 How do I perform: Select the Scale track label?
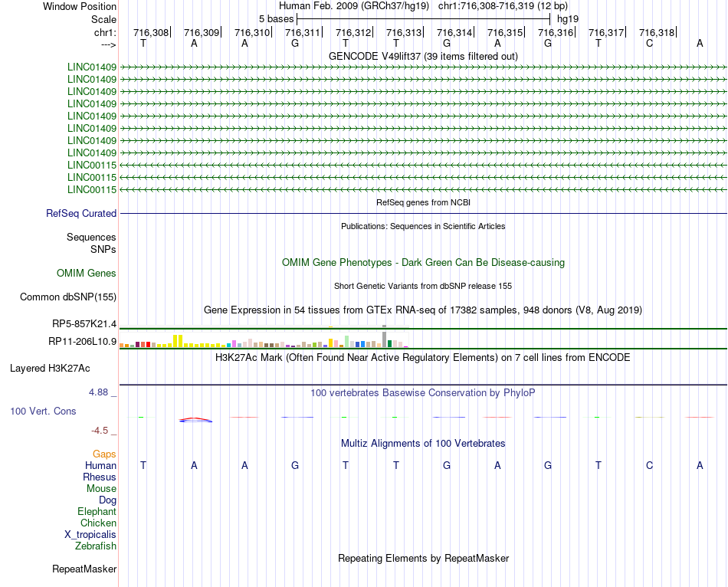click(103, 19)
